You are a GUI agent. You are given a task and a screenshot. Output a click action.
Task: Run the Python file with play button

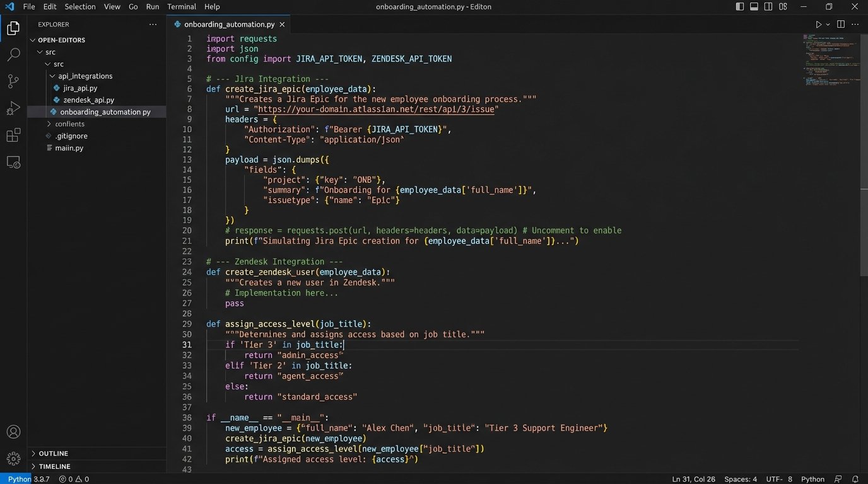coord(818,25)
